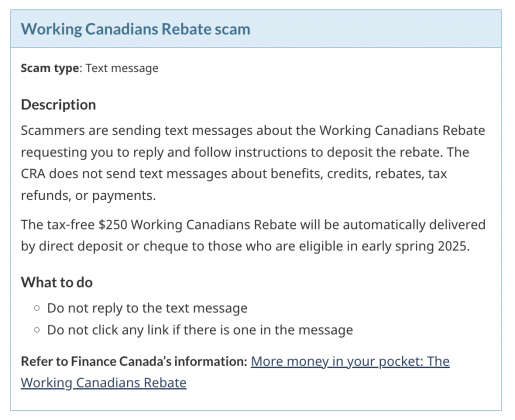Image resolution: width=515 pixels, height=420 pixels.
Task: Click the word "CRA" in the description
Action: coord(33,174)
